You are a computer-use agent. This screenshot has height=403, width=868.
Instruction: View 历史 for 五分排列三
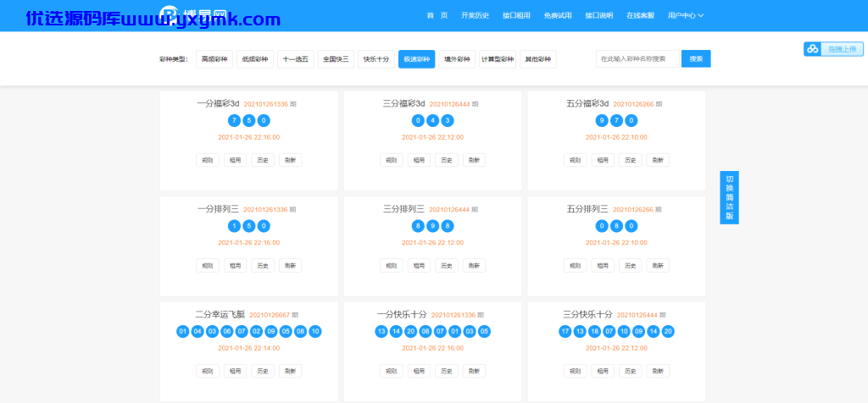point(631,265)
